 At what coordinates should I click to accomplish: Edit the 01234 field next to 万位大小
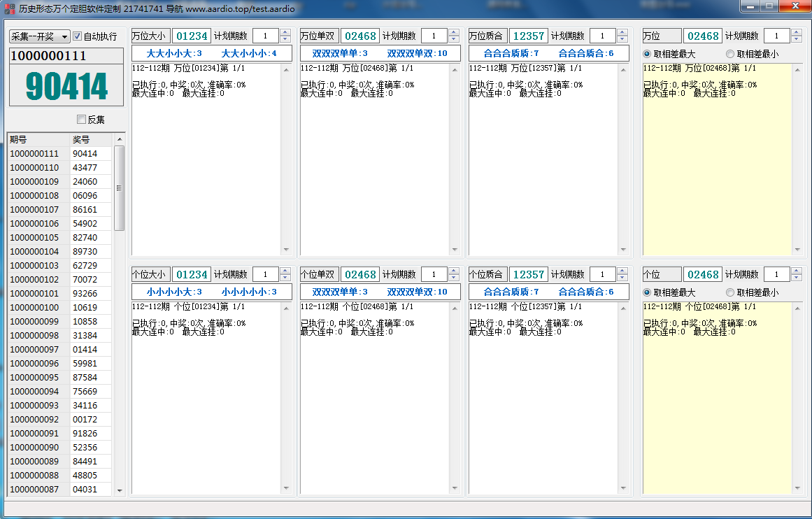coord(192,36)
